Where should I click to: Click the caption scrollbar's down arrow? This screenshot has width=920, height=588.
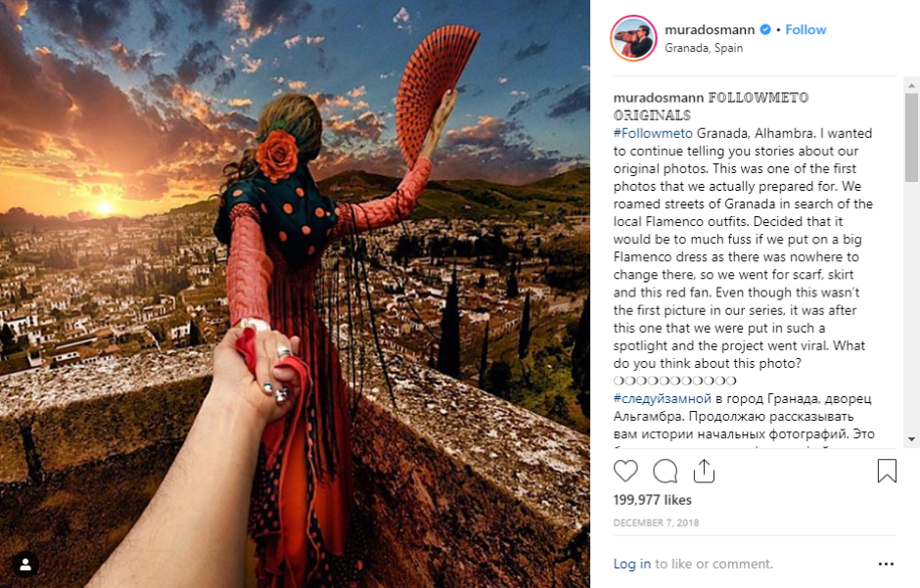click(x=911, y=439)
